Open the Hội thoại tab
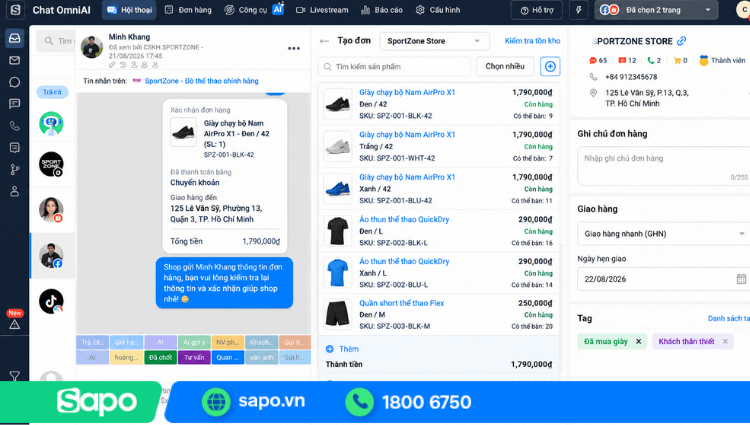750x425 pixels. tap(129, 10)
